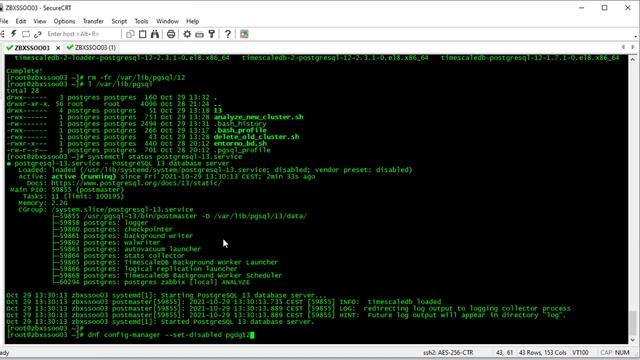640x360 pixels.
Task: Click the terminal vertical scrollbar thumb
Action: 633,322
